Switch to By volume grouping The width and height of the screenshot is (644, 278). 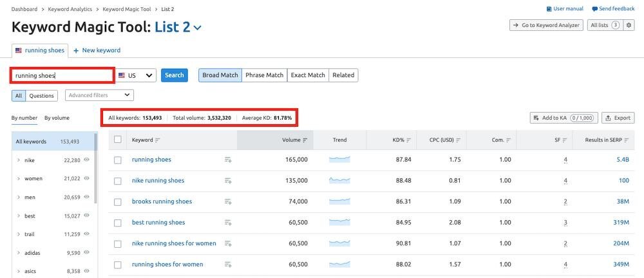click(x=57, y=118)
